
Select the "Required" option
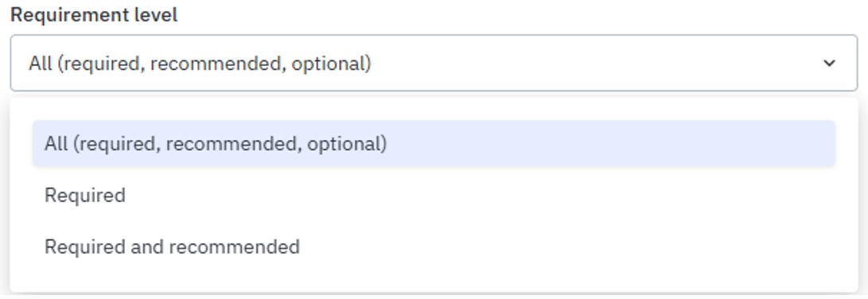pyautogui.click(x=434, y=196)
